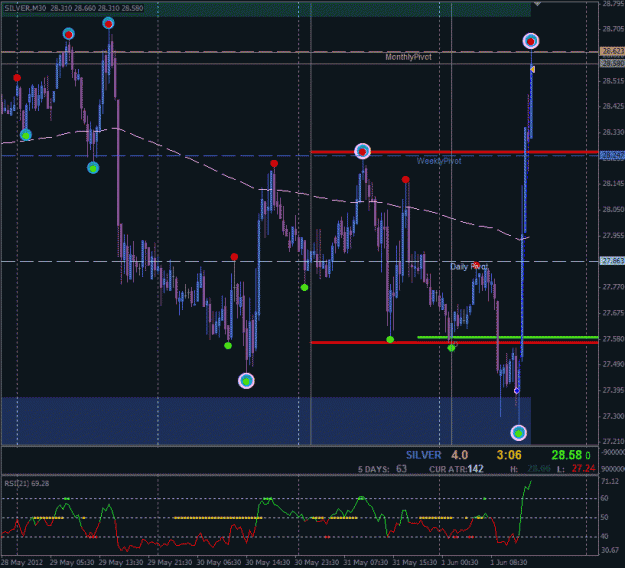Select the lower red horizontal support line
This screenshot has height=568, width=625.
[454, 342]
